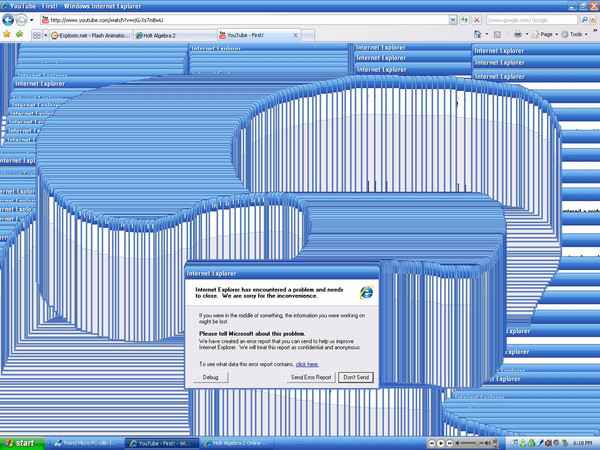This screenshot has width=600, height=450.
Task: Go back with the browser Back arrow
Action: (8, 20)
